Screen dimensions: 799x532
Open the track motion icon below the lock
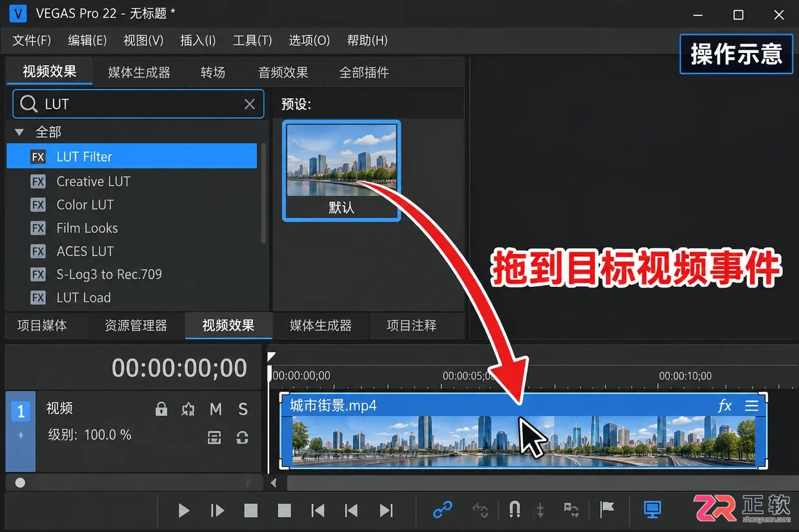(x=214, y=437)
